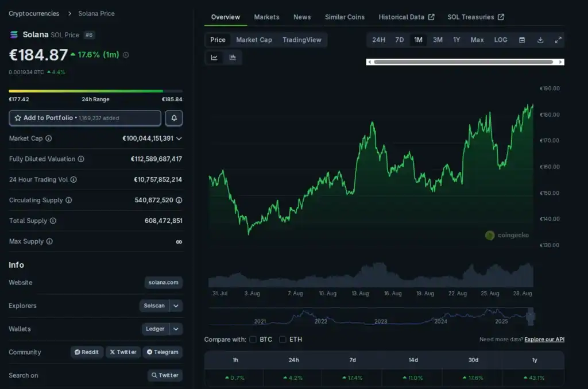The image size is (588, 389).
Task: Open the calendar date range picker icon
Action: pos(522,40)
